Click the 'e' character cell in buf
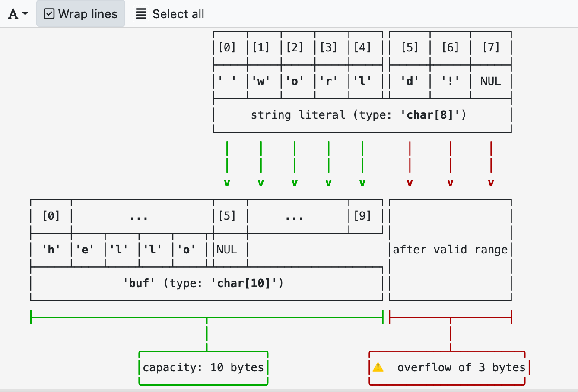578x392 pixels. point(85,250)
